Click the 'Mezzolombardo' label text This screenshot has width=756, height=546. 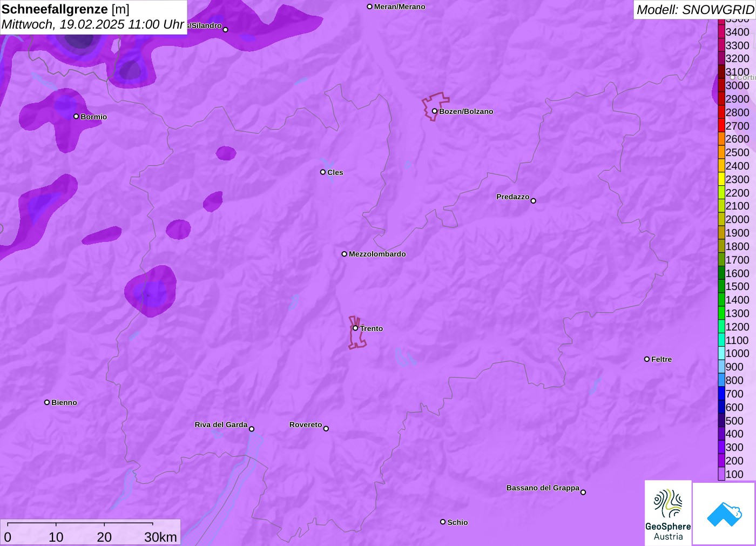[x=377, y=254]
